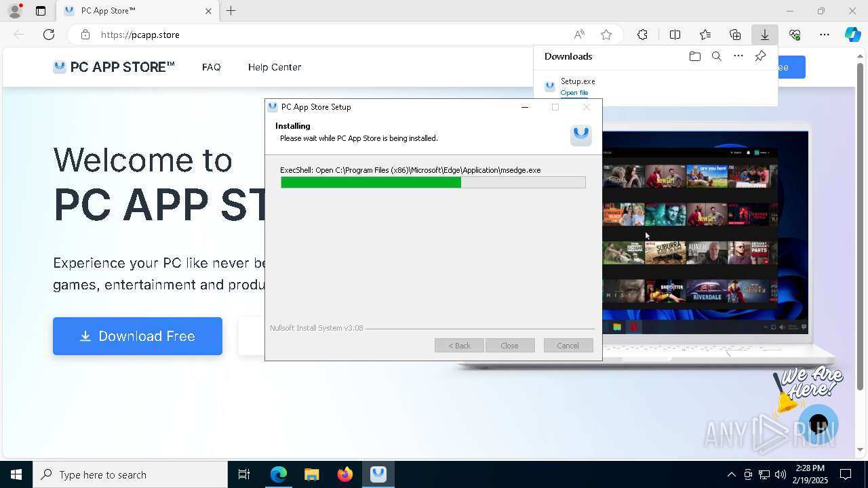The height and width of the screenshot is (488, 868).
Task: Open the Favorites list
Action: [705, 35]
